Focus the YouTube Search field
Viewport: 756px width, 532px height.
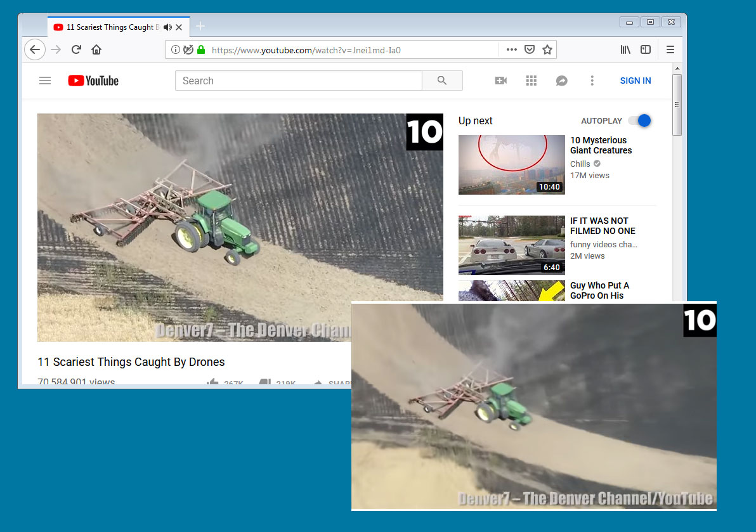299,81
